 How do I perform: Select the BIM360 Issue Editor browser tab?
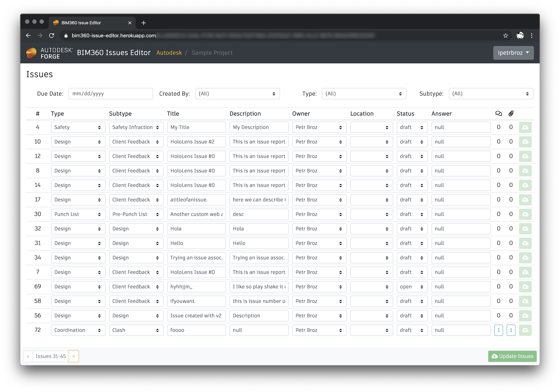coord(92,23)
